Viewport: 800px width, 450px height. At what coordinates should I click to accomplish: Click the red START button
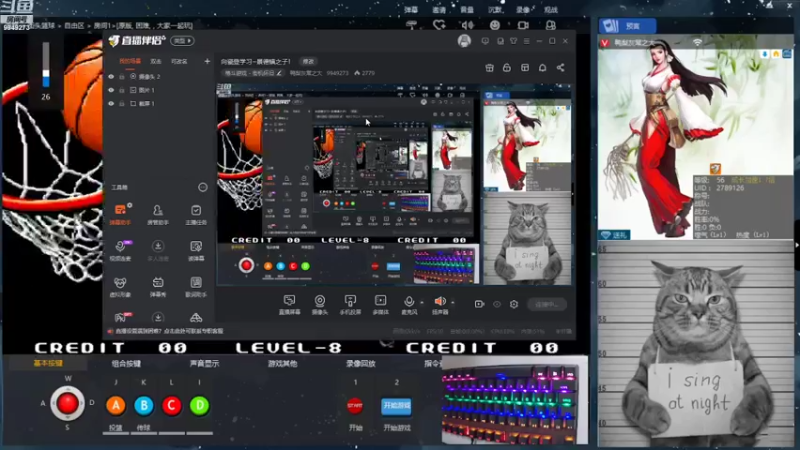(355, 406)
